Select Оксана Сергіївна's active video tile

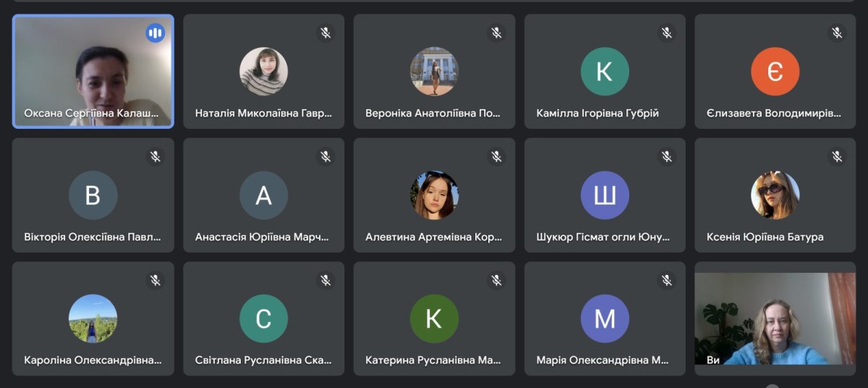pos(93,71)
